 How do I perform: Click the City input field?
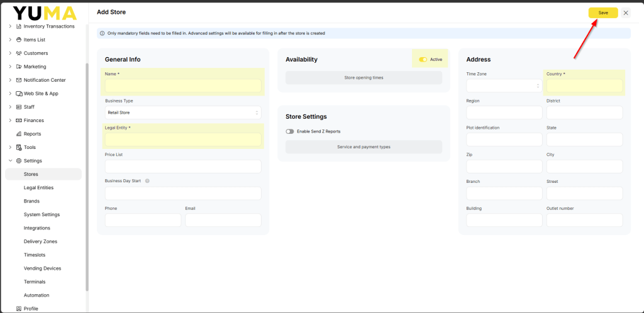[584, 167]
